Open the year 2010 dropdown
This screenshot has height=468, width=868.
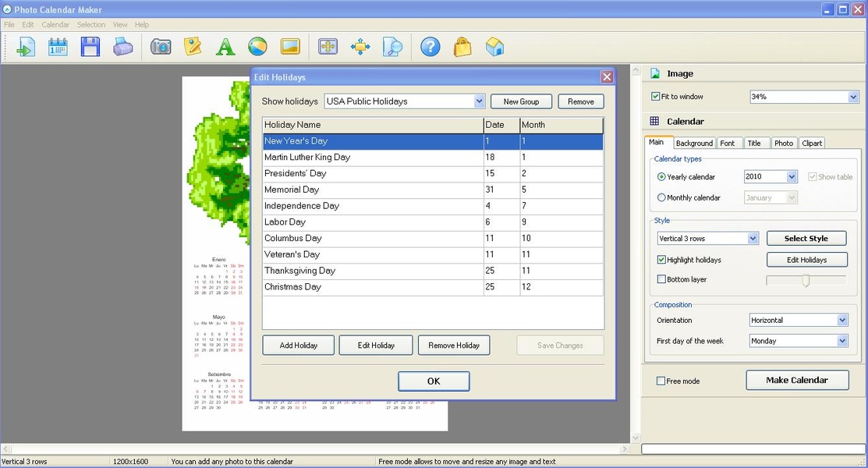(792, 177)
